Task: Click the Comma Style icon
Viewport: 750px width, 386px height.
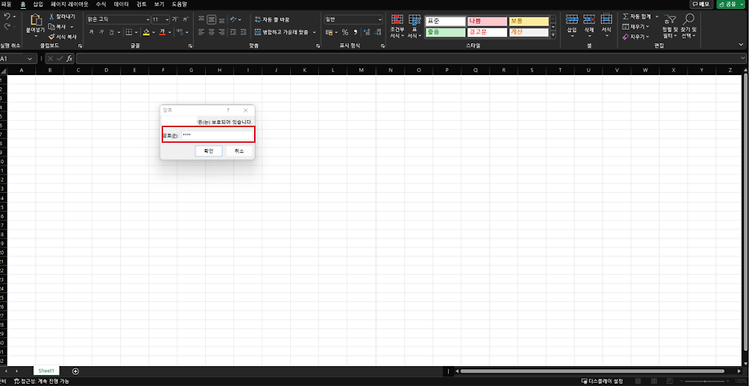Action: click(355, 32)
